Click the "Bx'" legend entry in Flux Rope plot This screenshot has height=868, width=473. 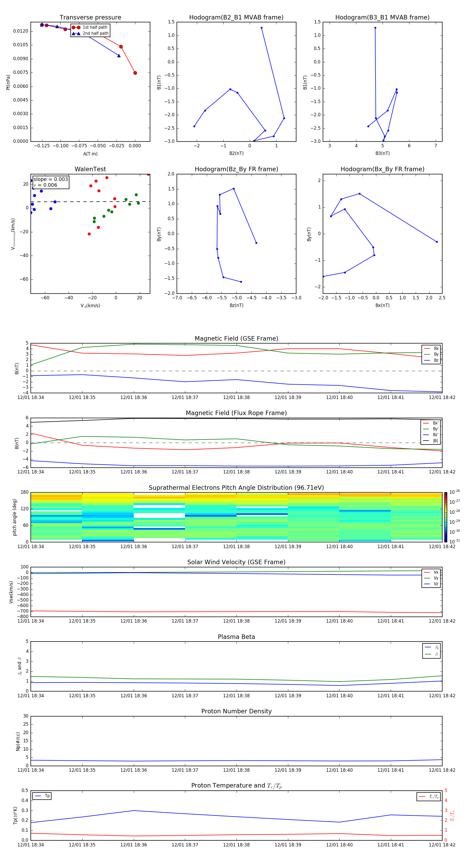click(x=431, y=423)
